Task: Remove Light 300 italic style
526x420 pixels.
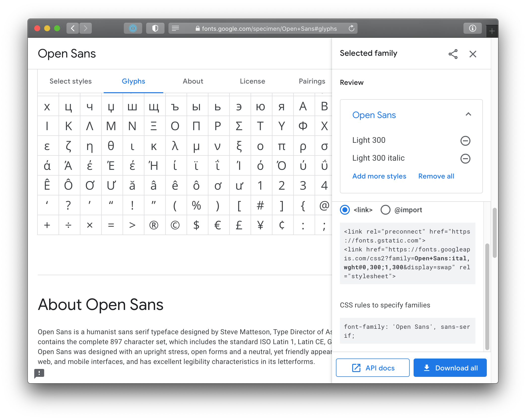Action: point(465,158)
